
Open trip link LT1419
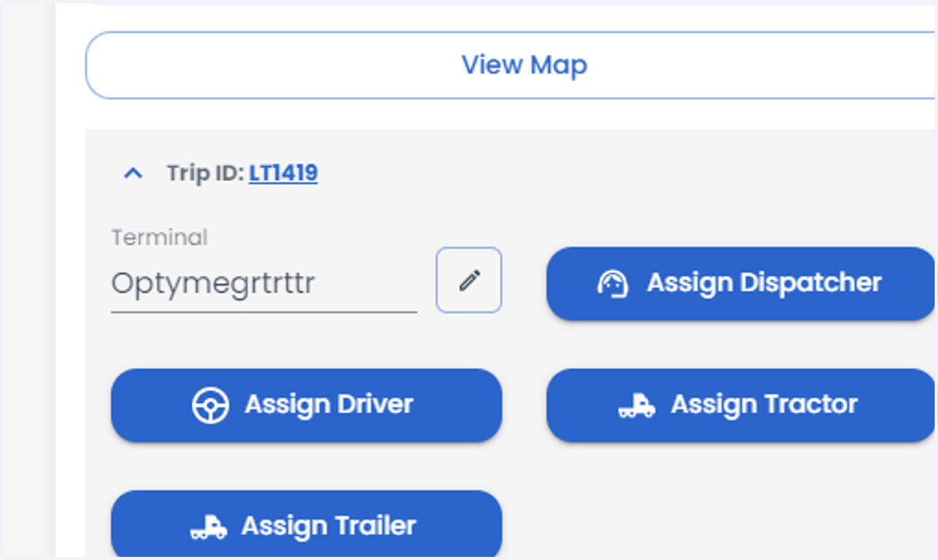coord(283,173)
